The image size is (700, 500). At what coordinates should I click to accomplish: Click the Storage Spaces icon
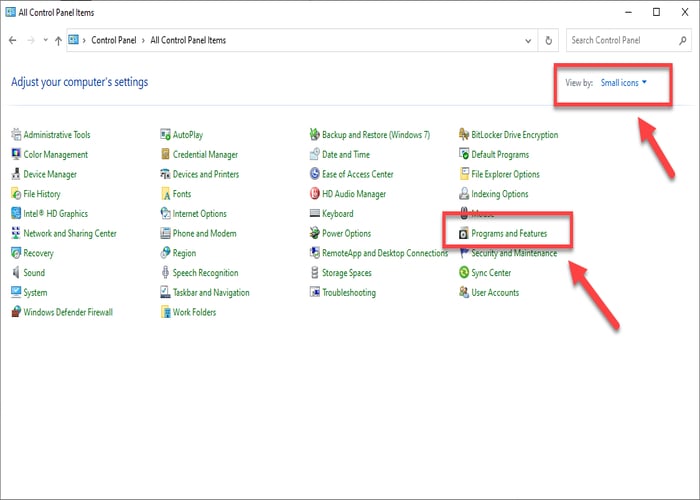[x=315, y=272]
